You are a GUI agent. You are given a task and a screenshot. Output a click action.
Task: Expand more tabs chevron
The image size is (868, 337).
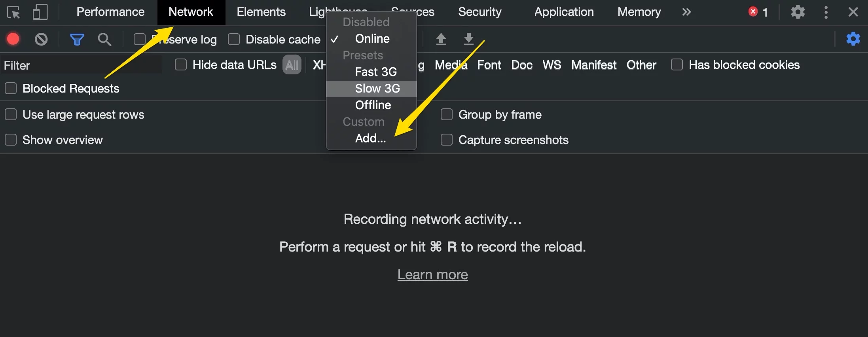click(686, 12)
